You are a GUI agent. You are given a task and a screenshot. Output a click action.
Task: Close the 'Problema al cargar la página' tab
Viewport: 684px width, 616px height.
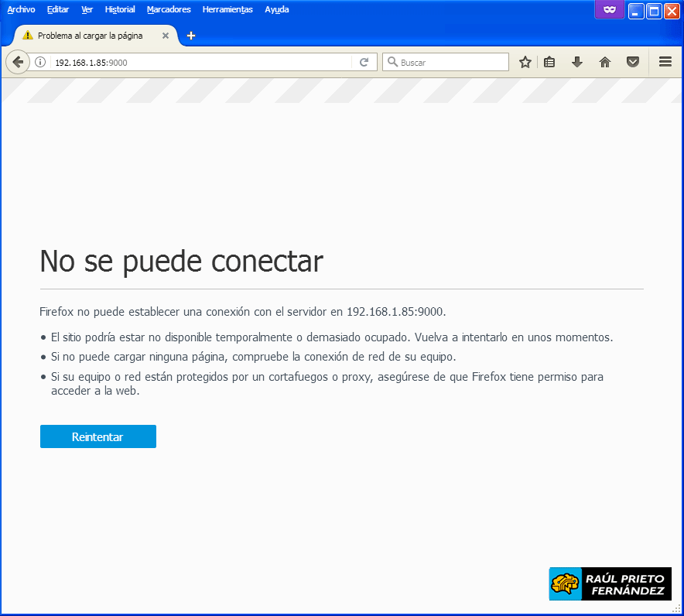click(x=165, y=36)
